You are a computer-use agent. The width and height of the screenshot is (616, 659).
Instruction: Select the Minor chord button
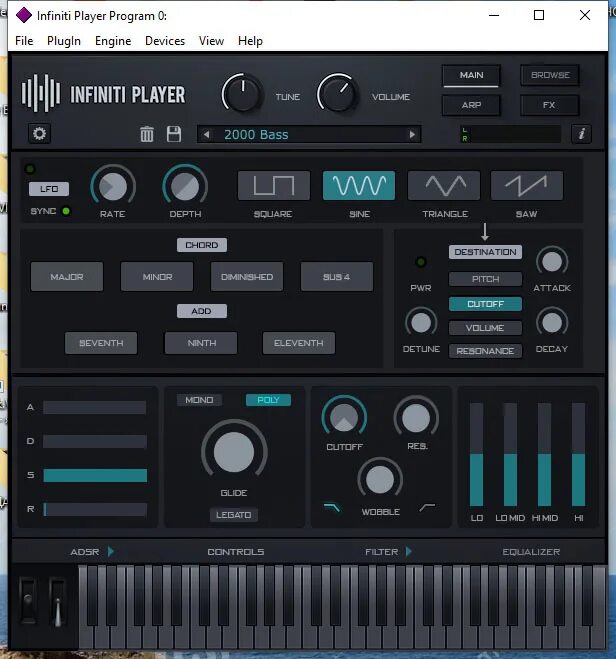coord(157,277)
